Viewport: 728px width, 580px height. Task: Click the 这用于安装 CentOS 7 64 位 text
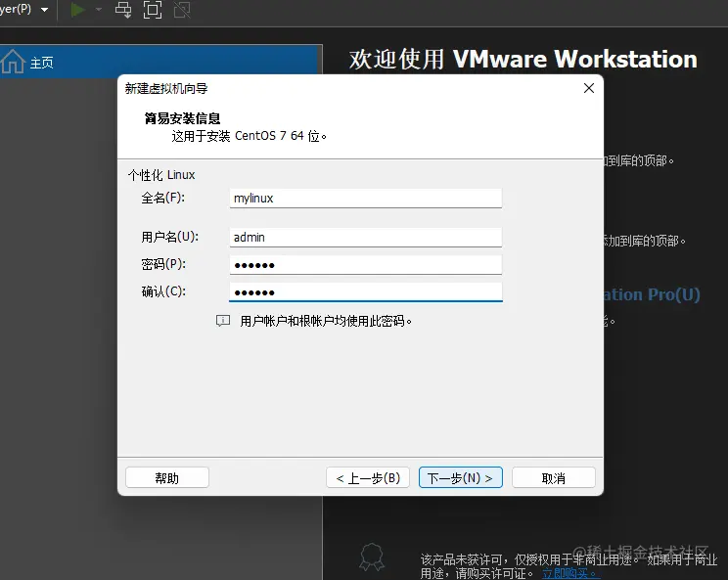click(250, 136)
